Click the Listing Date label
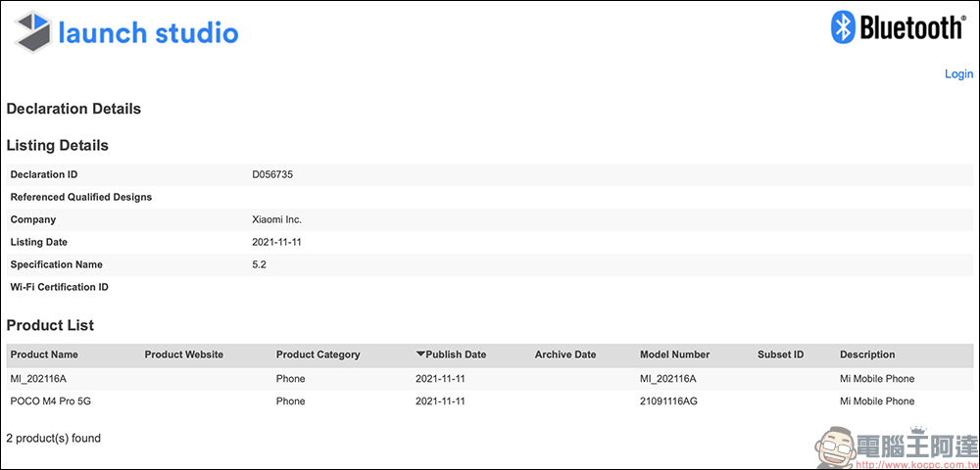Viewport: 980px width, 470px height. 39,242
